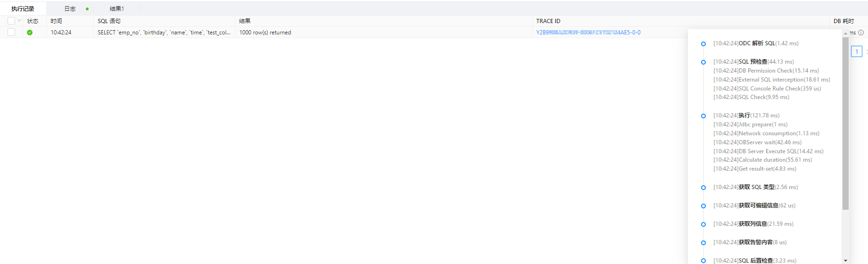Click the ODC 解析 SQL timeline node circle

pos(703,44)
